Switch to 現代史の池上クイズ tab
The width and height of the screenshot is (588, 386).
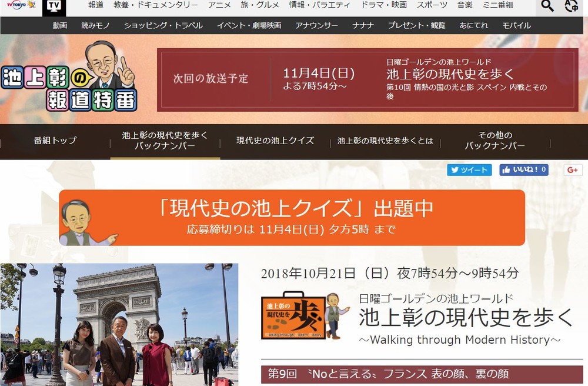[x=275, y=141]
